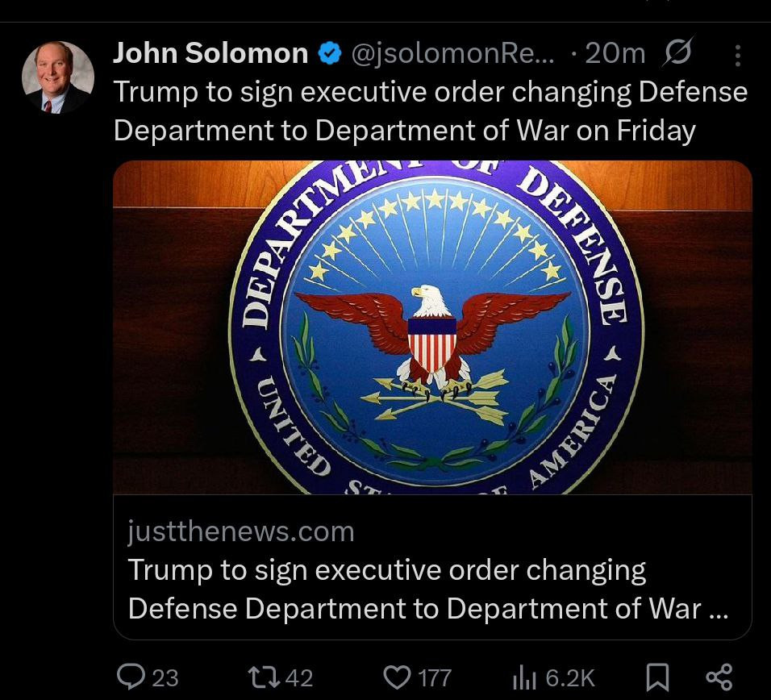The height and width of the screenshot is (700, 771).
Task: Open the tweet text about Department of War
Action: tap(430, 111)
